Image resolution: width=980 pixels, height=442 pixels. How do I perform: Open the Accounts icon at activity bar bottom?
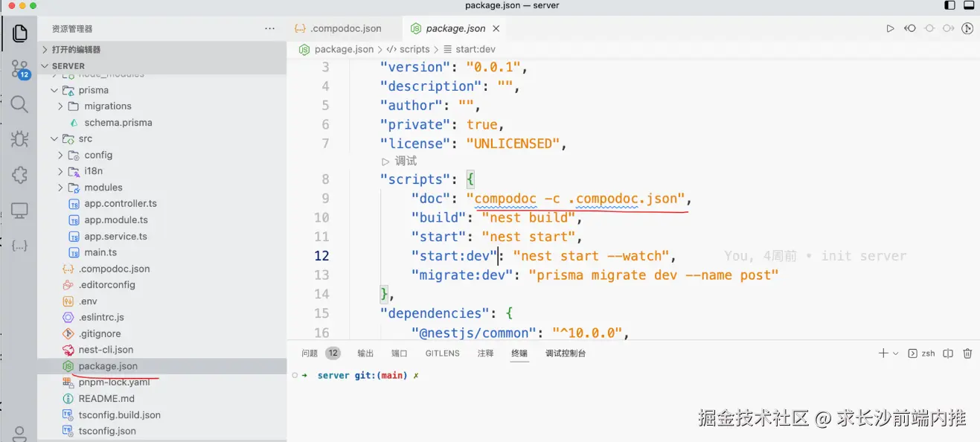[19, 433]
